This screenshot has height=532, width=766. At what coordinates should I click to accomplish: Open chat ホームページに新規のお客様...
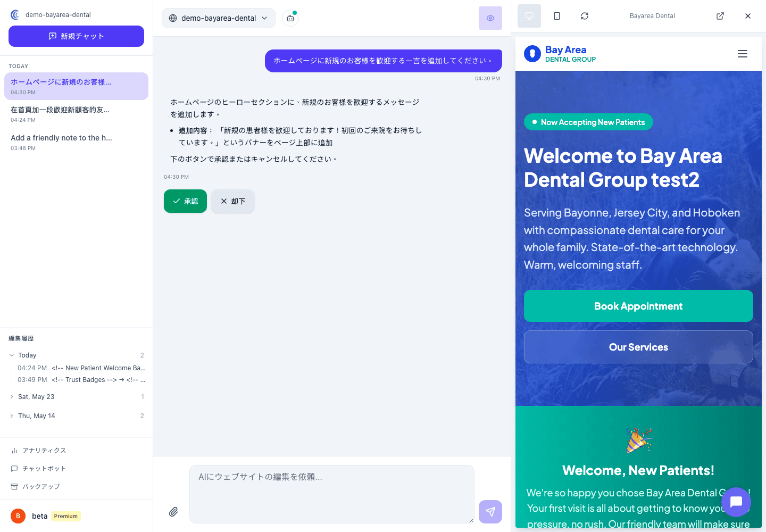[x=76, y=86]
